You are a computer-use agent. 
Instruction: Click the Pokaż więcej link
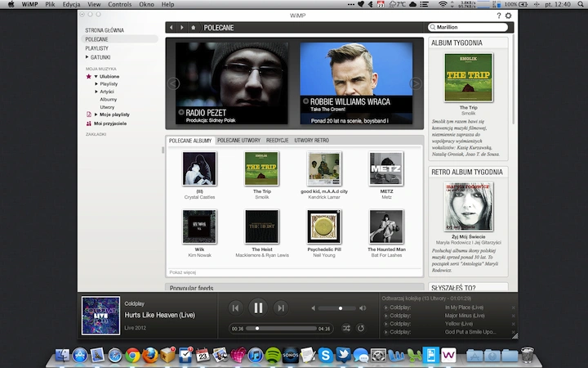[x=183, y=272]
